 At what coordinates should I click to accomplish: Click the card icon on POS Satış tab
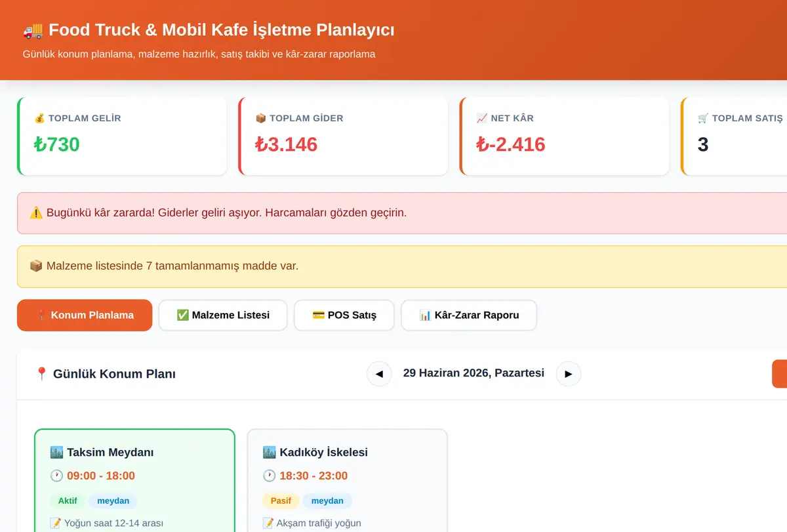[x=319, y=316]
